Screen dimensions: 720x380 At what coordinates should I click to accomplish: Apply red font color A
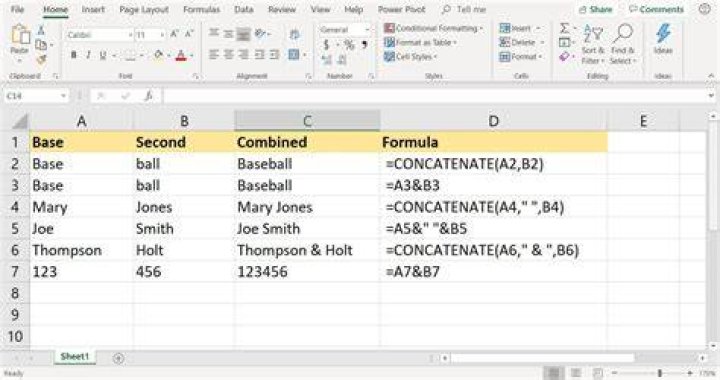tap(181, 56)
